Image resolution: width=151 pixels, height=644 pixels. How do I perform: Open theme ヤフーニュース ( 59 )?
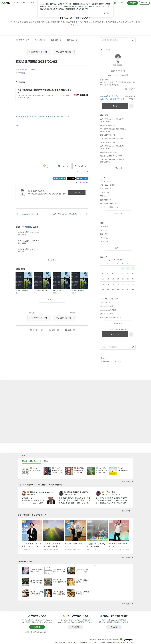(108, 185)
